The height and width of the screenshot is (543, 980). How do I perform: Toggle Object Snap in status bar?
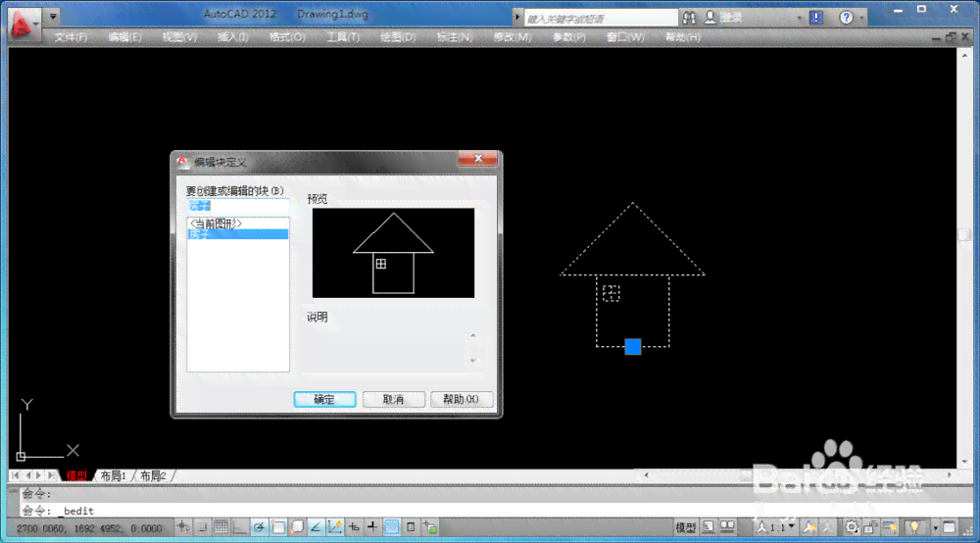pos(278,527)
